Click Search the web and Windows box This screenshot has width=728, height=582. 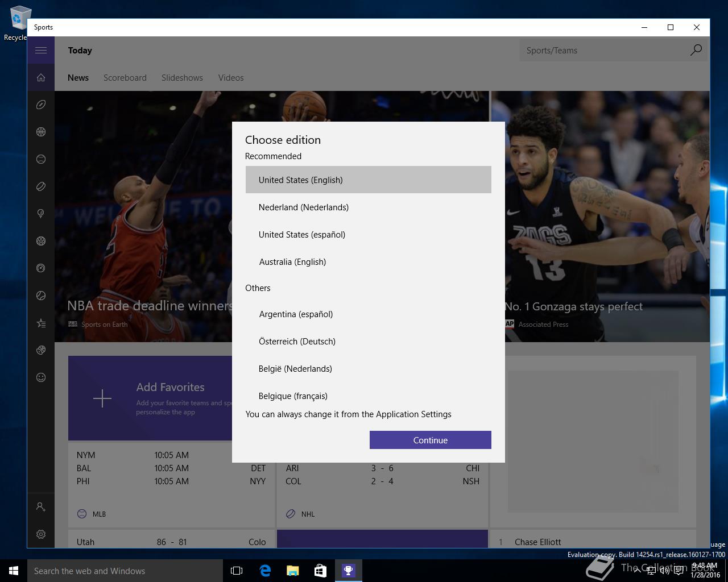(x=125, y=571)
